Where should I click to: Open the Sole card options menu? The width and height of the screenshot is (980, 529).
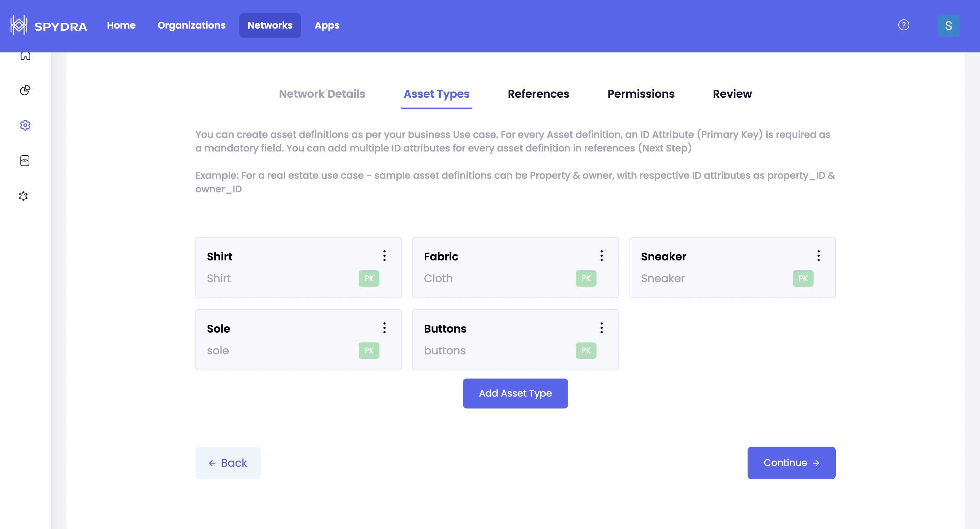[384, 328]
